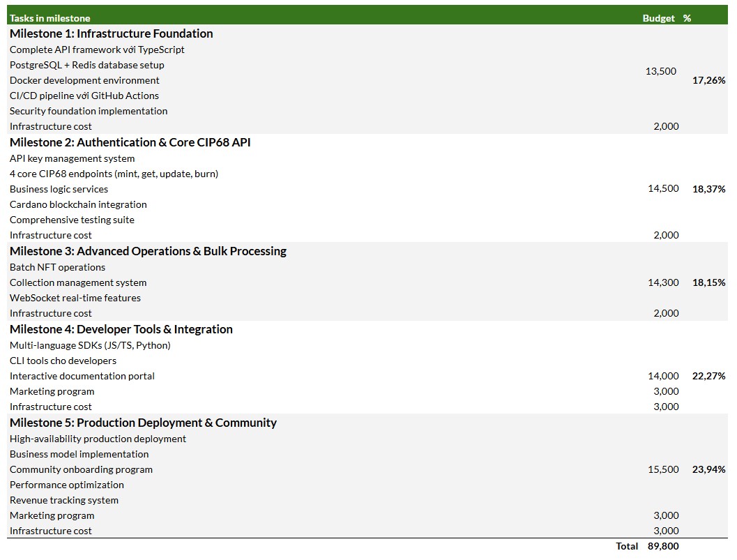Click the 13,500 budget value
Image resolution: width=737 pixels, height=560 pixels.
[660, 71]
